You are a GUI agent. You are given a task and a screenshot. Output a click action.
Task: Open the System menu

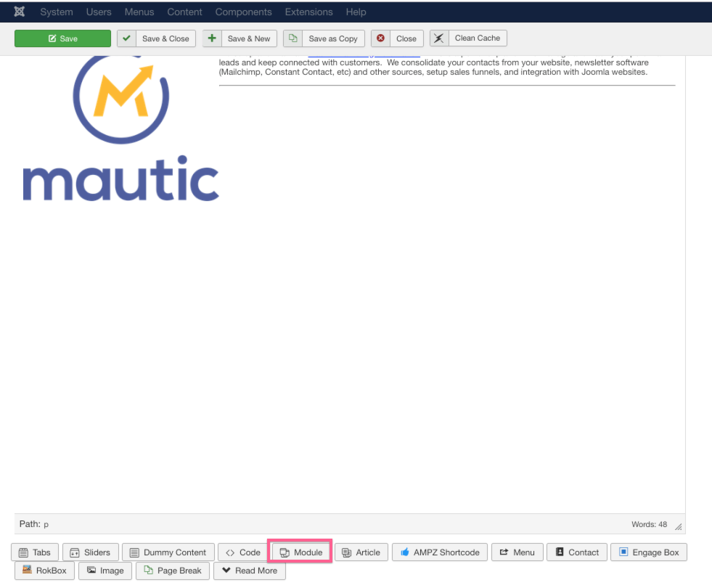pos(57,12)
